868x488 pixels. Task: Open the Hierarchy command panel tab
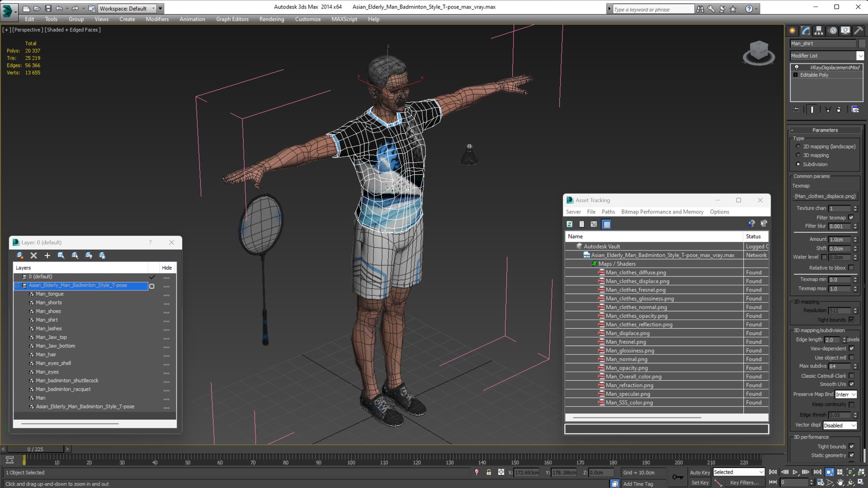point(819,31)
